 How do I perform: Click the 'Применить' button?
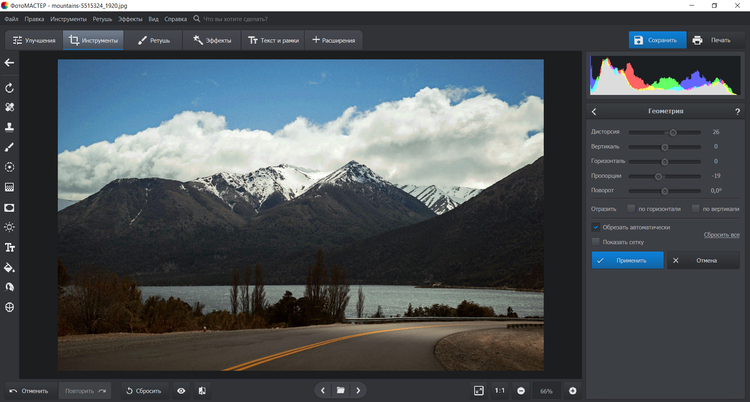627,260
